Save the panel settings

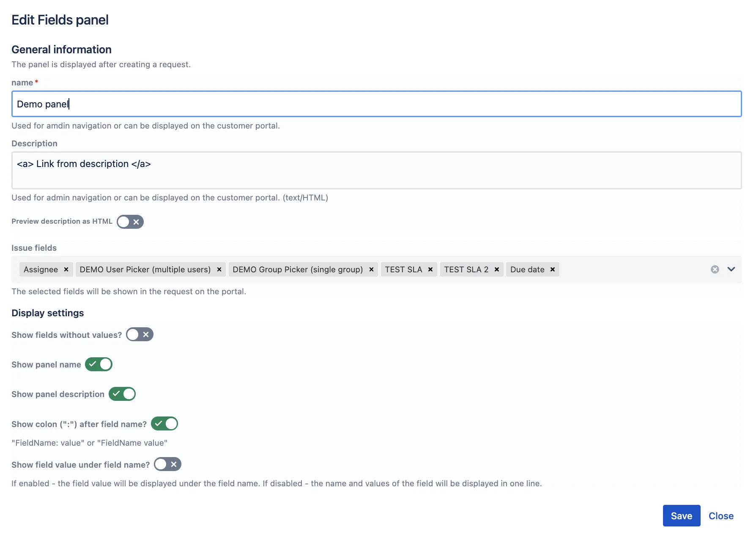[682, 516]
